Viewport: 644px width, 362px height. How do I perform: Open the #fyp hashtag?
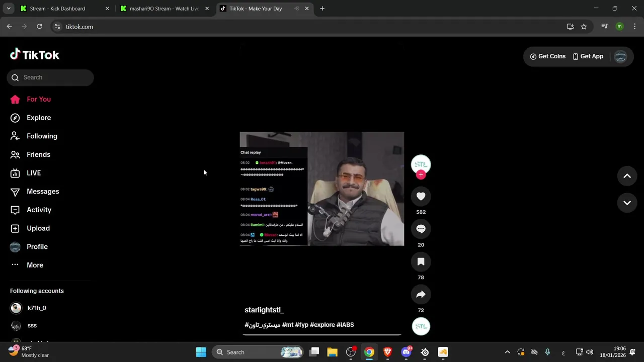click(x=302, y=325)
